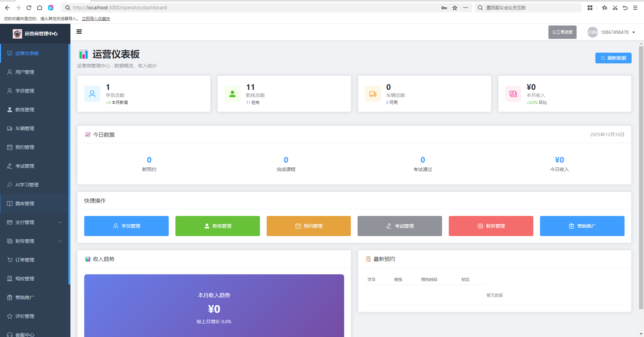This screenshot has height=337, width=644.
Task: Open 题库管理 in the sidebar menu
Action: pyautogui.click(x=25, y=204)
